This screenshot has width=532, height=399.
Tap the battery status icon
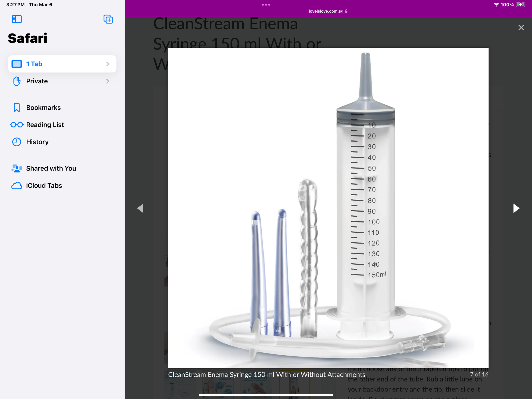[x=520, y=5]
